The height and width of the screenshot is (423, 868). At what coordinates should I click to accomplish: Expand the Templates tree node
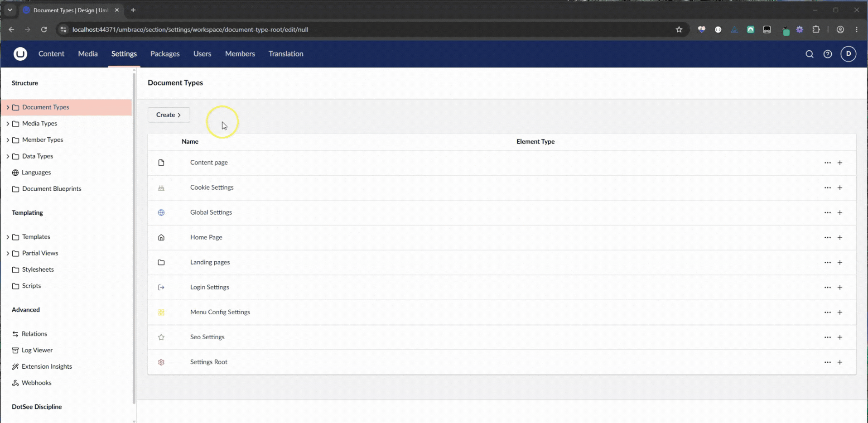pos(8,237)
